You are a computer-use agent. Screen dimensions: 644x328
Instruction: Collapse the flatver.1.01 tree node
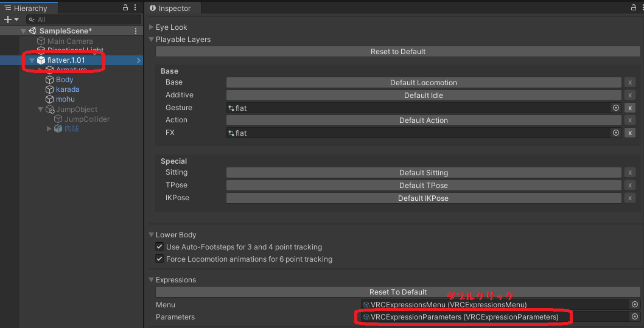click(x=32, y=60)
